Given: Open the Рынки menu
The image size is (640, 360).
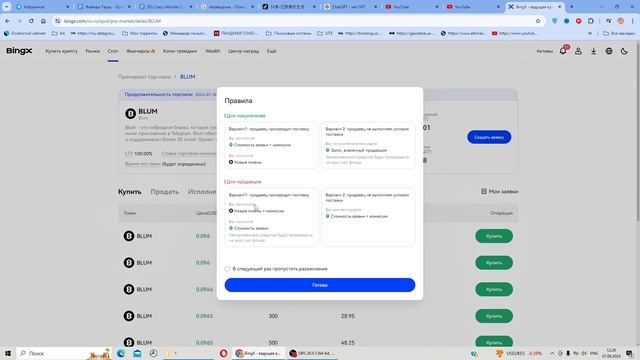Looking at the screenshot, I should pyautogui.click(x=93, y=51).
